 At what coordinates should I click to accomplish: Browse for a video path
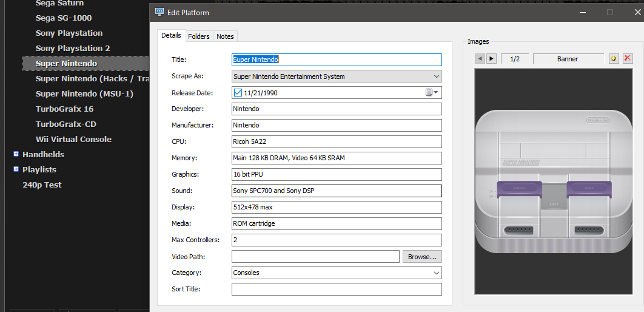[422, 257]
